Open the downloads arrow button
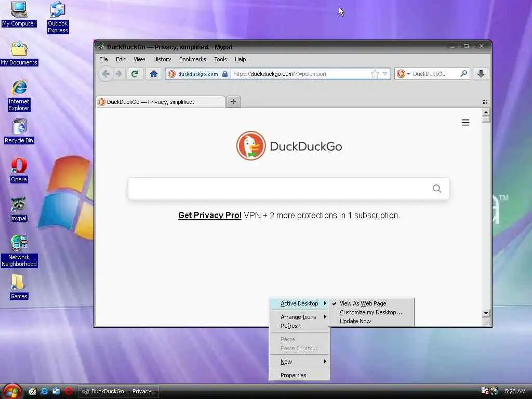 481,74
